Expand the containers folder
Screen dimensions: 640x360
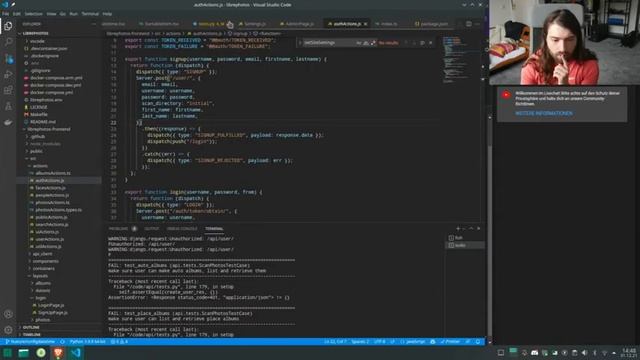[44, 269]
